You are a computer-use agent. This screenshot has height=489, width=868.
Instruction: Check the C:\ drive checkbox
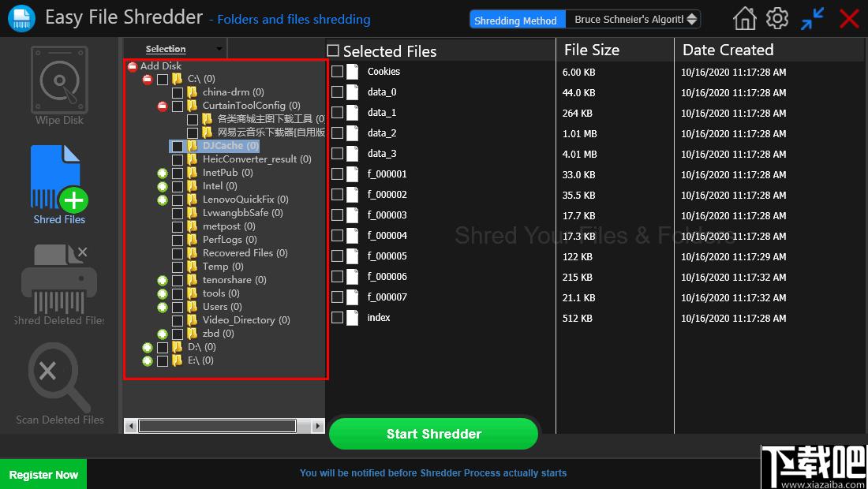tap(163, 80)
